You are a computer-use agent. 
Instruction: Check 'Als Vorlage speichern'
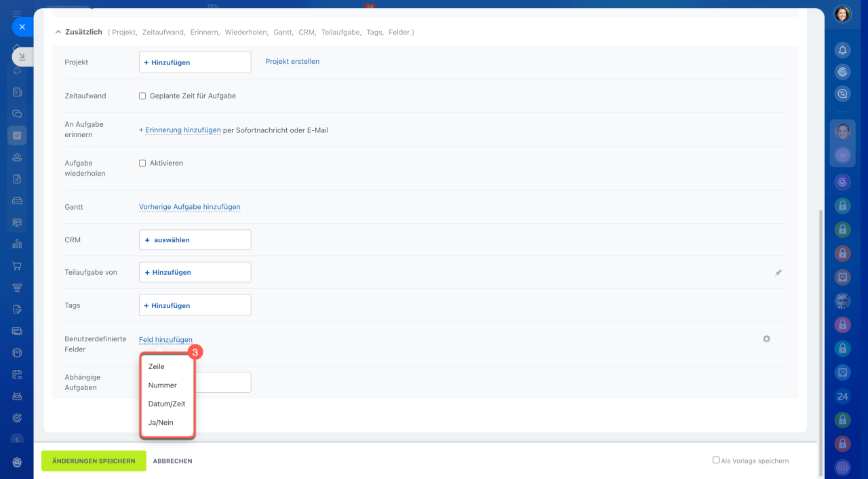[x=716, y=460]
